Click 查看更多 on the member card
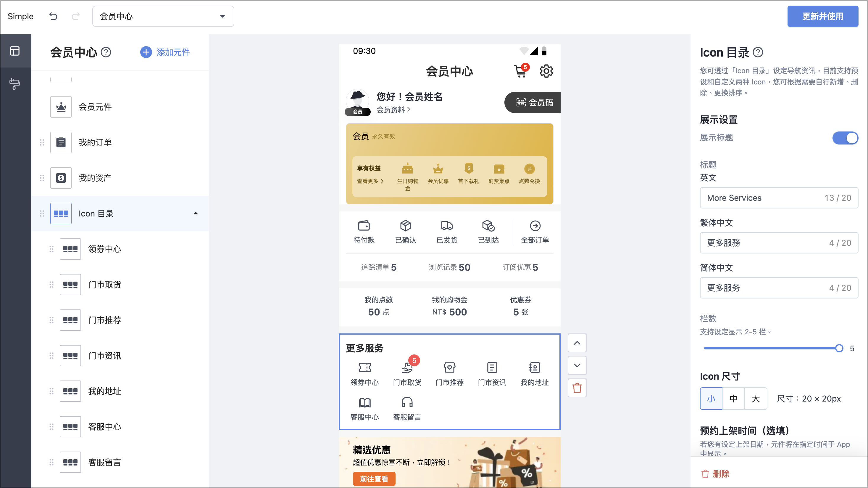 point(370,181)
